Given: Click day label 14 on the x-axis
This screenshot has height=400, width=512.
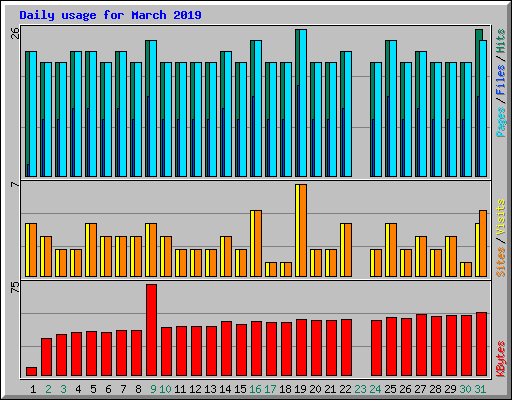Looking at the screenshot, I should click(225, 389).
